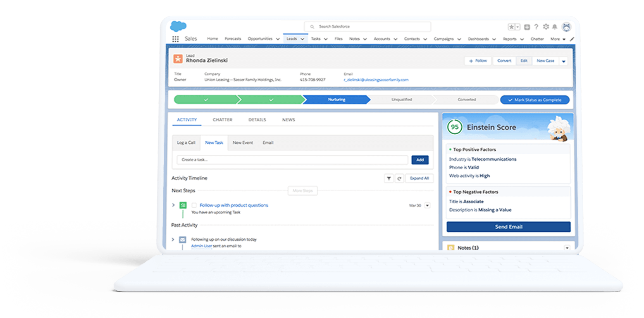Click the Expand All button
This screenshot has height=318, width=644.
[420, 178]
